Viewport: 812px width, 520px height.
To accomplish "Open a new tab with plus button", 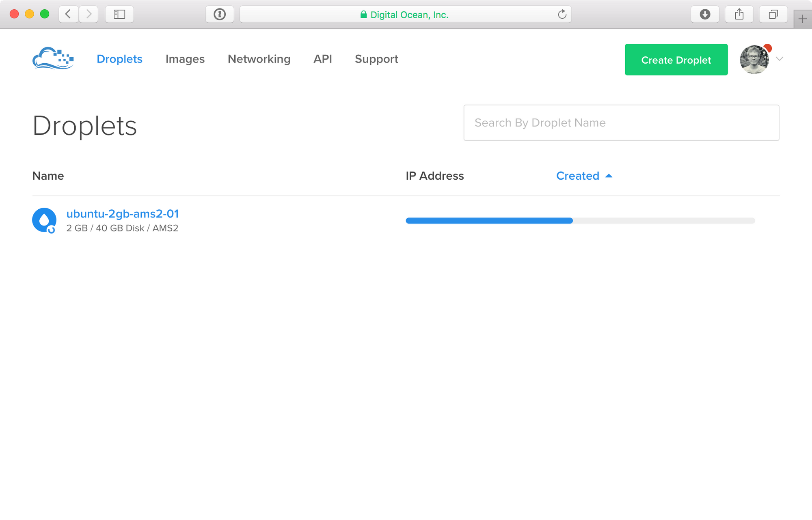I will [802, 19].
